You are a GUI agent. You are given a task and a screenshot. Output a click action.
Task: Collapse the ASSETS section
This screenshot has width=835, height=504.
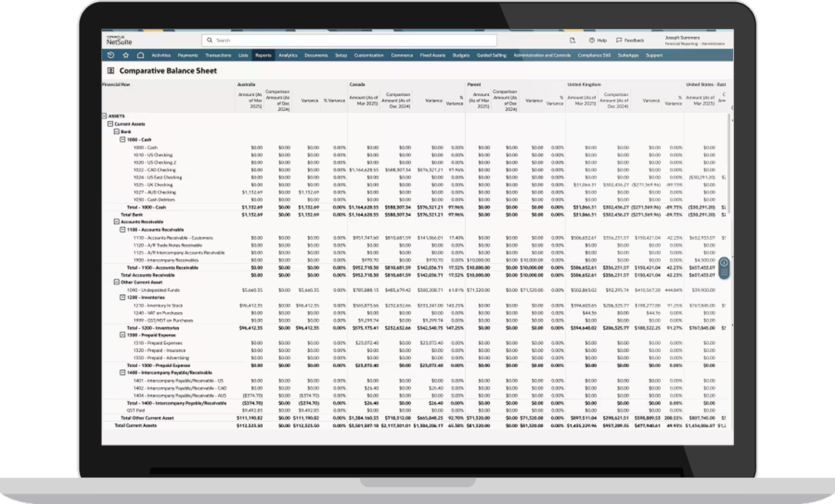click(x=104, y=116)
